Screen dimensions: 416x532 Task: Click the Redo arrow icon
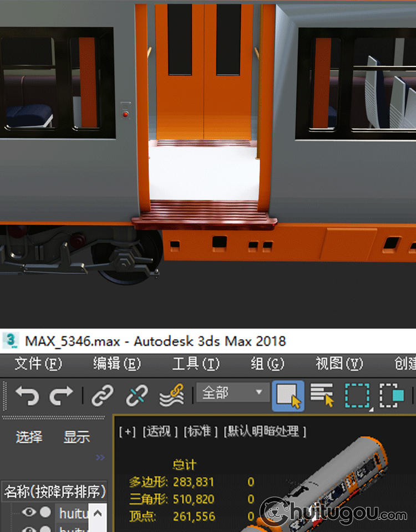(x=61, y=396)
